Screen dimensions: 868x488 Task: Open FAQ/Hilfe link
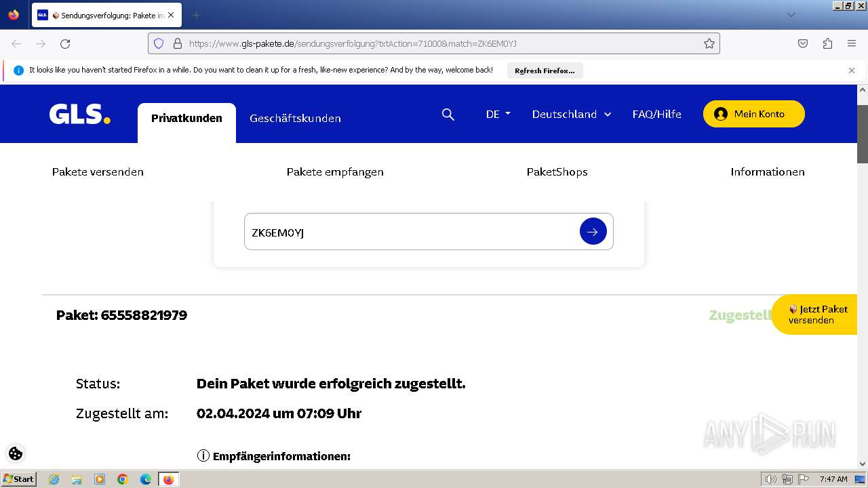point(656,115)
